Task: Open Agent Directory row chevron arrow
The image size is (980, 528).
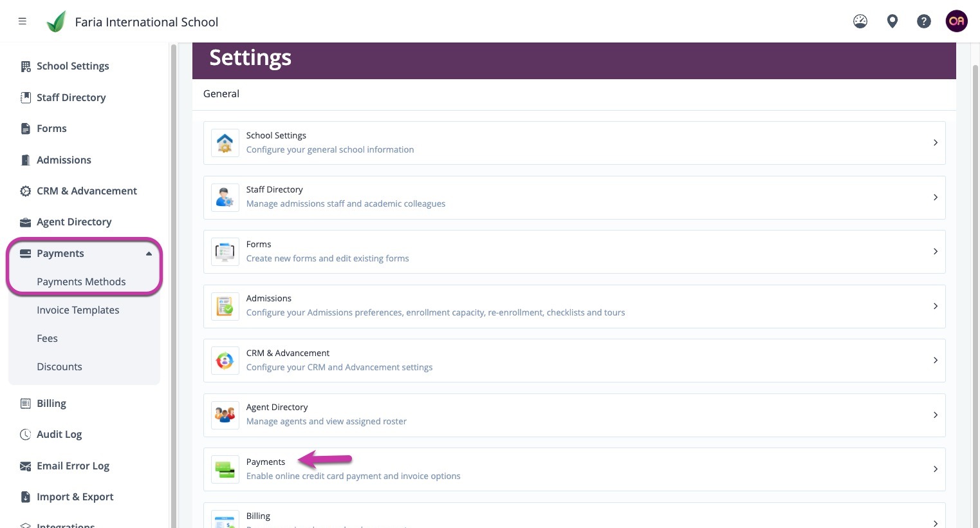Action: (x=936, y=415)
